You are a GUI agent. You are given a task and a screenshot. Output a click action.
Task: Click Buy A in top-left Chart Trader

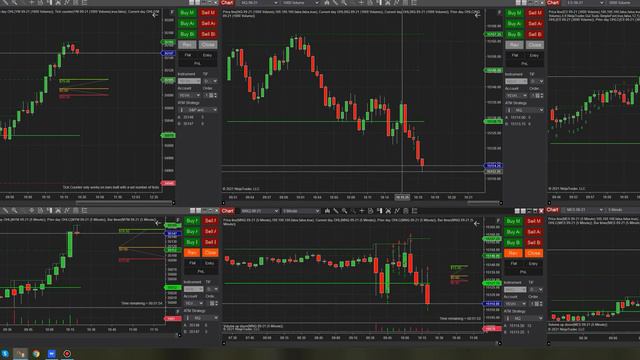click(x=187, y=24)
